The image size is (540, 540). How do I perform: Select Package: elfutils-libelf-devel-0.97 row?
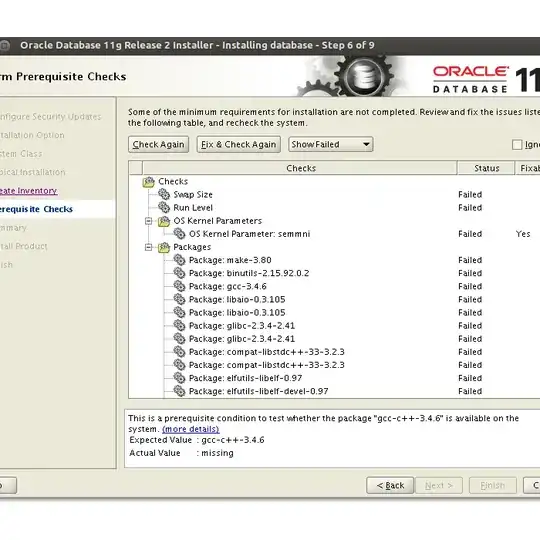tap(259, 391)
